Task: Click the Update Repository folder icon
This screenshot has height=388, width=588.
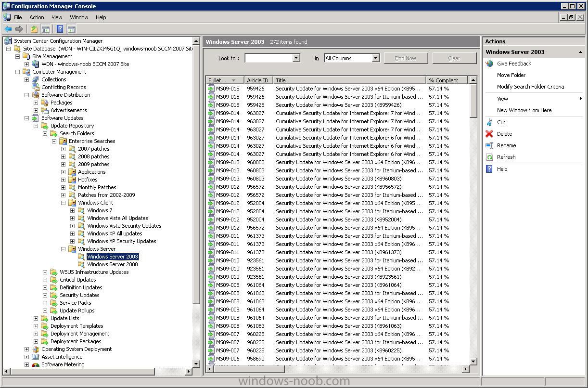Action: point(45,126)
